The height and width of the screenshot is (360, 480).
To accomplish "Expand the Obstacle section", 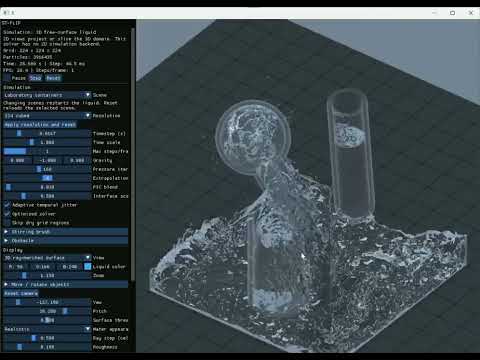I will tap(66, 240).
